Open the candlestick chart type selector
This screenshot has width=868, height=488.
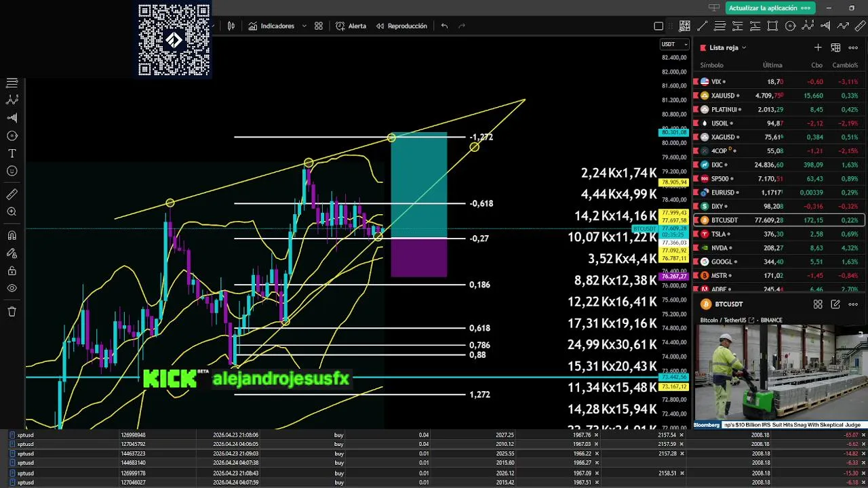(231, 26)
